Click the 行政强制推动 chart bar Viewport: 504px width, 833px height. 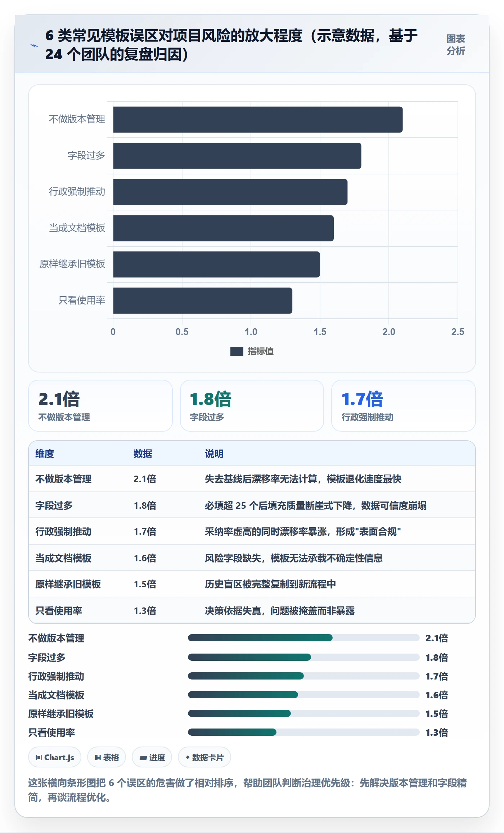[230, 192]
